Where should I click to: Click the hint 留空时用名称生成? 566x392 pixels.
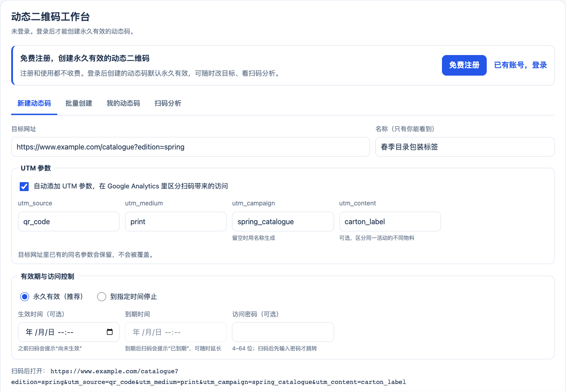(253, 238)
